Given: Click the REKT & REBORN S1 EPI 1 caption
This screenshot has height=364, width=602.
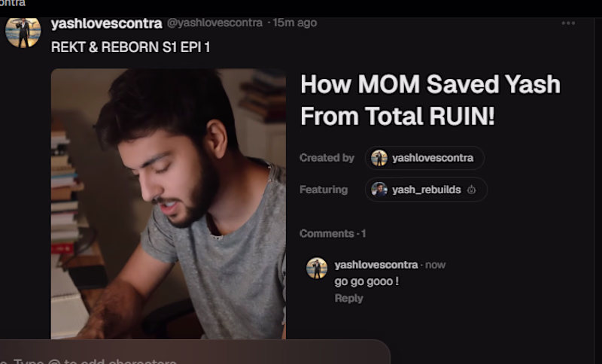Looking at the screenshot, I should [x=130, y=47].
